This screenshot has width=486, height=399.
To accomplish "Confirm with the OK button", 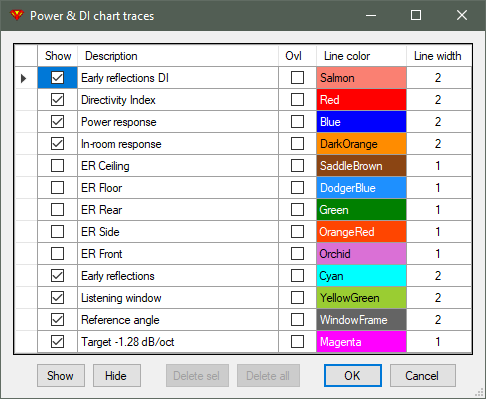I will [353, 376].
